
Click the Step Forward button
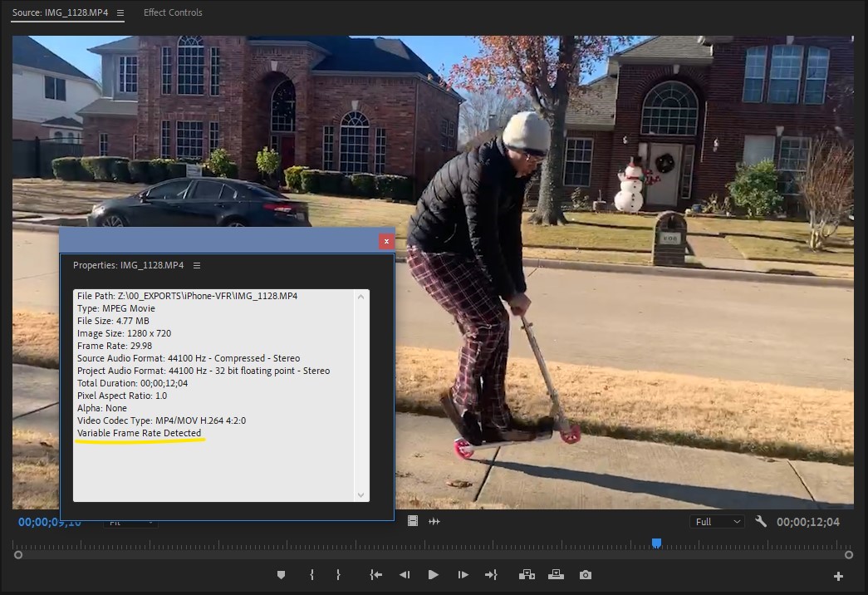(462, 574)
